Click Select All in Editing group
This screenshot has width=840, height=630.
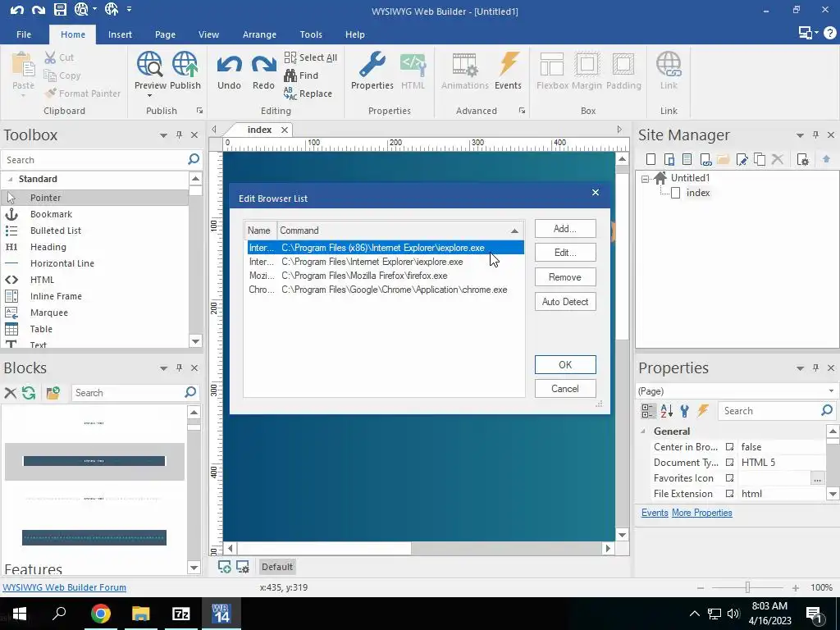[x=311, y=57]
